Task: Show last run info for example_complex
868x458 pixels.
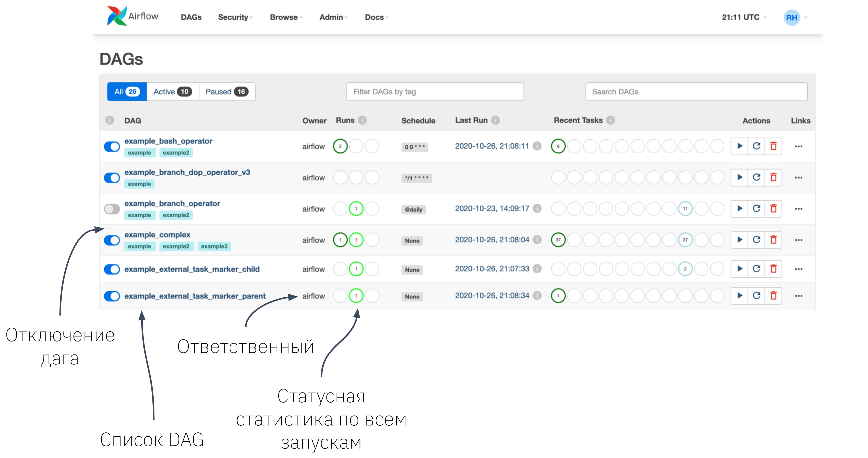Action: (537, 240)
